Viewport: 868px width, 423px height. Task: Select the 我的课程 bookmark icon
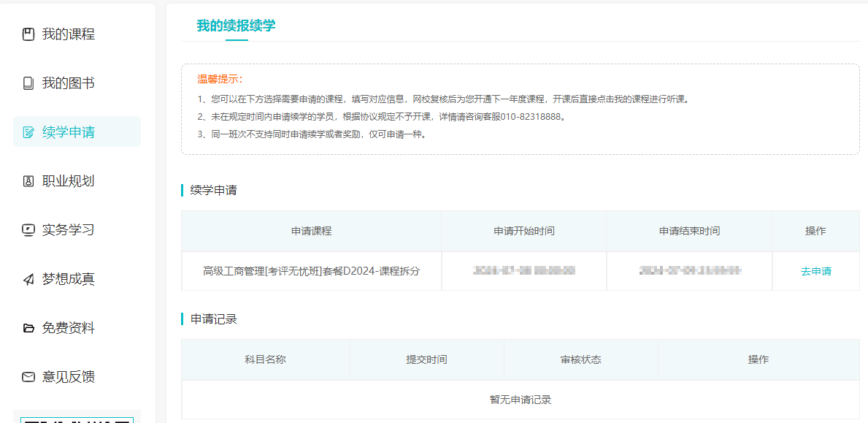[27, 33]
